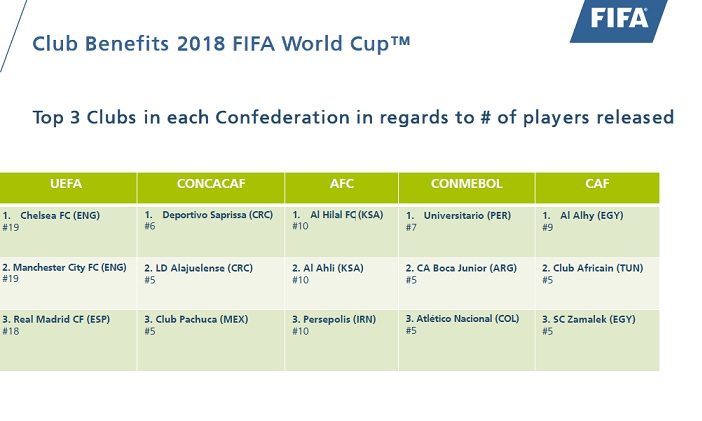The width and height of the screenshot is (702, 421).
Task: Click the FIFA logo
Action: point(619,20)
